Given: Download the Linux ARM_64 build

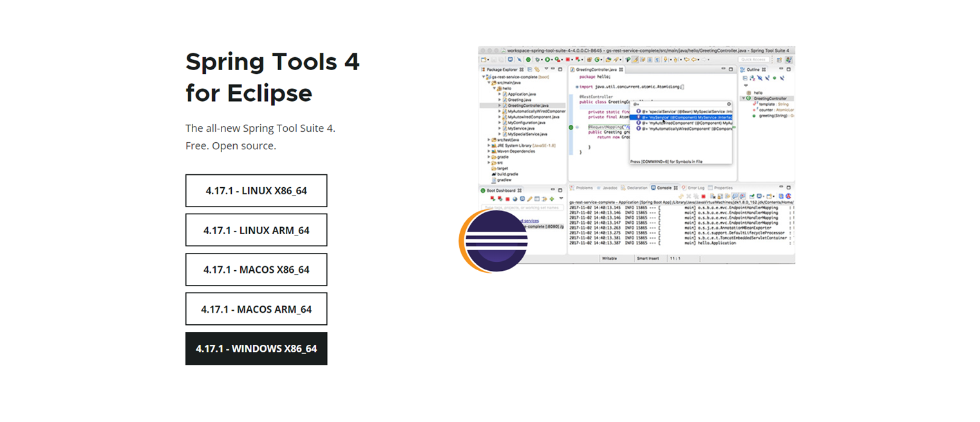Looking at the screenshot, I should pos(256,230).
